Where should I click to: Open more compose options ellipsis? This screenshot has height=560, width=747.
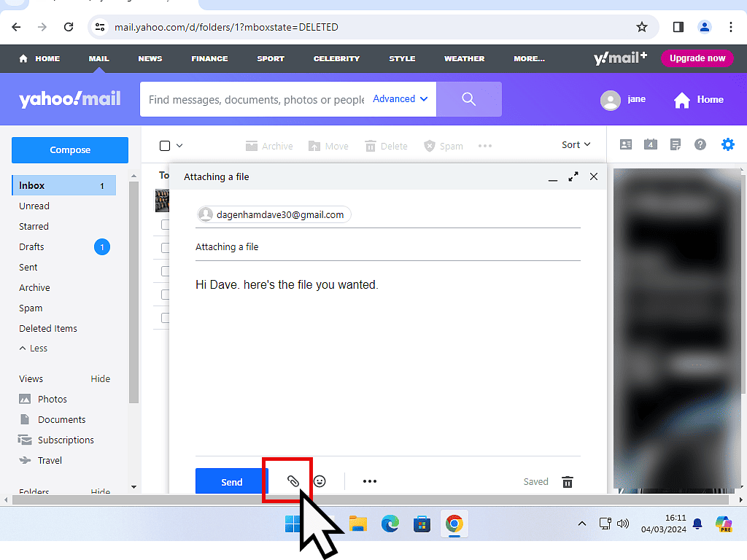point(370,481)
